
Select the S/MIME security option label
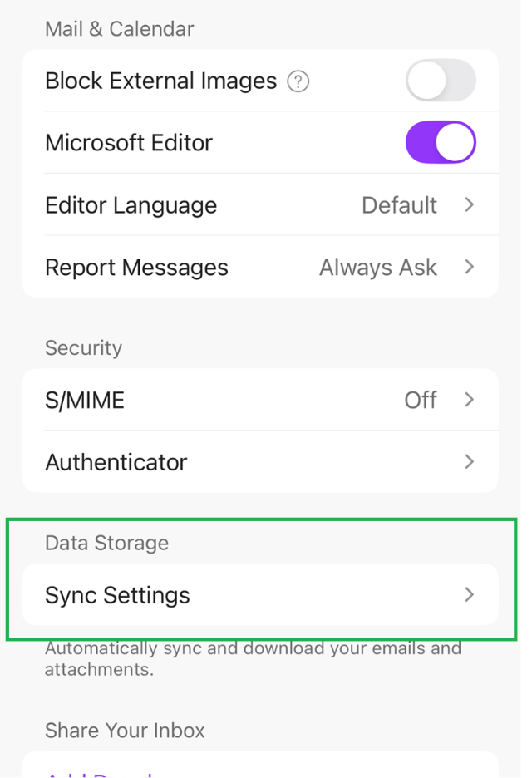coord(85,400)
